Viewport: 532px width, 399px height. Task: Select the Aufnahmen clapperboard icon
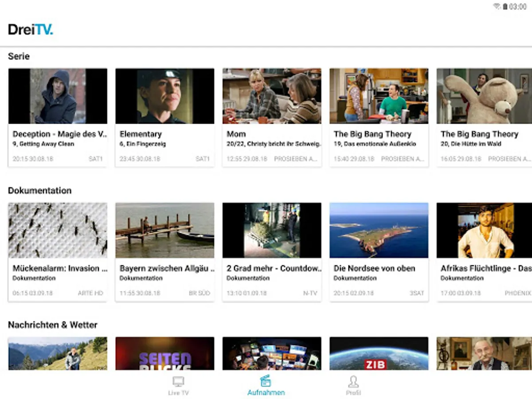[266, 381]
